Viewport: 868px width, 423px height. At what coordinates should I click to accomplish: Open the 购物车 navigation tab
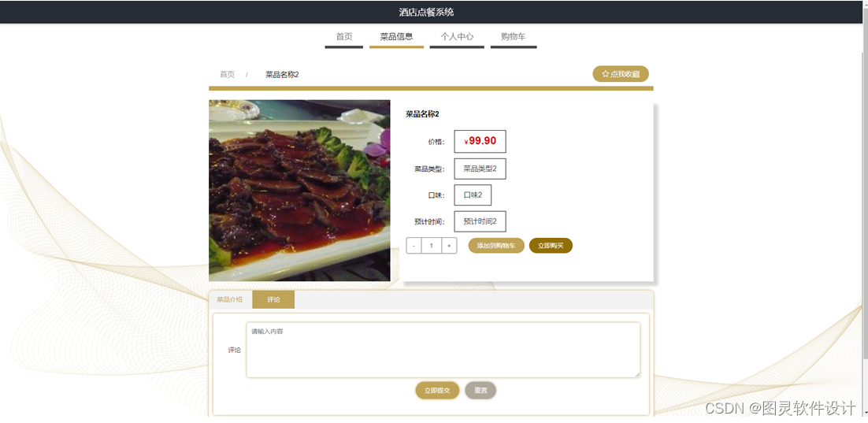point(514,36)
